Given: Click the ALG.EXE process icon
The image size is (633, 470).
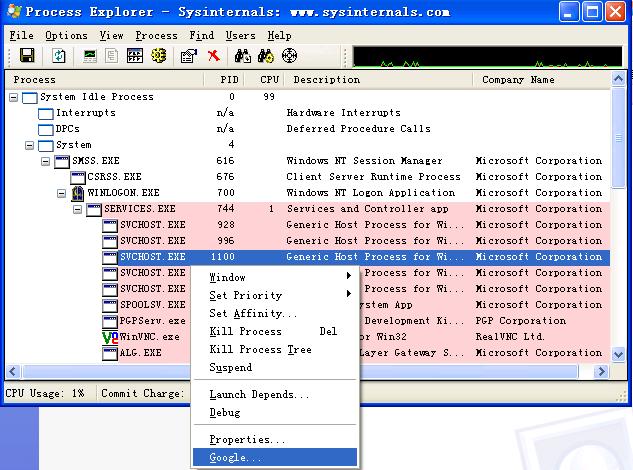Looking at the screenshot, I should point(110,354).
